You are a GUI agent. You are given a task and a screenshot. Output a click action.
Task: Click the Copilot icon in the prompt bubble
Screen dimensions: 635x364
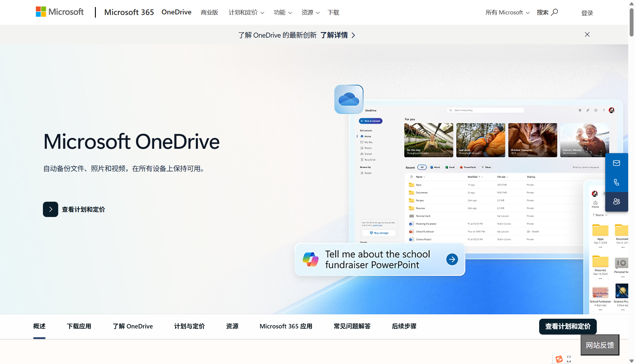310,259
